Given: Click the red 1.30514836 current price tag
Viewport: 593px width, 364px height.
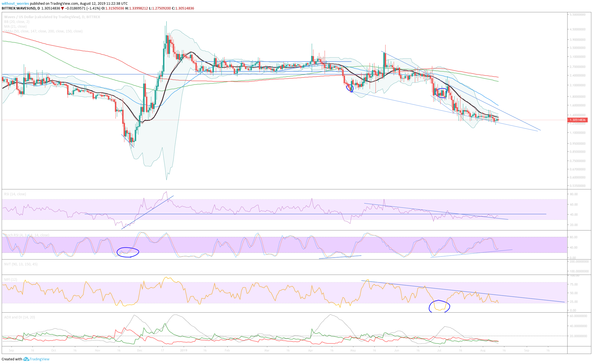Looking at the screenshot, I should [x=577, y=120].
